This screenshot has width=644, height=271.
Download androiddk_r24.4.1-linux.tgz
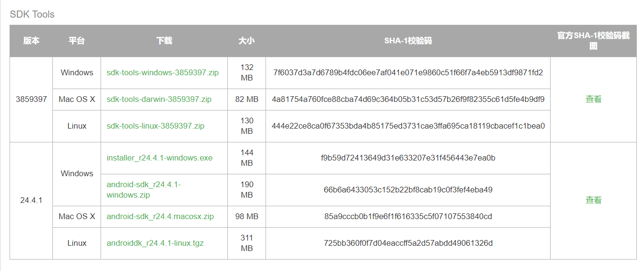[155, 243]
